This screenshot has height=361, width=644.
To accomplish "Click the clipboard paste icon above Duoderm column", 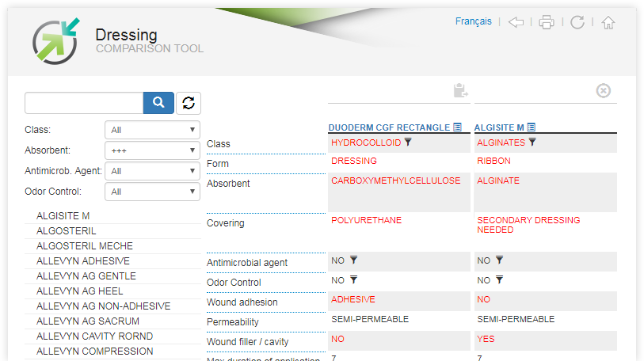I will (x=460, y=90).
